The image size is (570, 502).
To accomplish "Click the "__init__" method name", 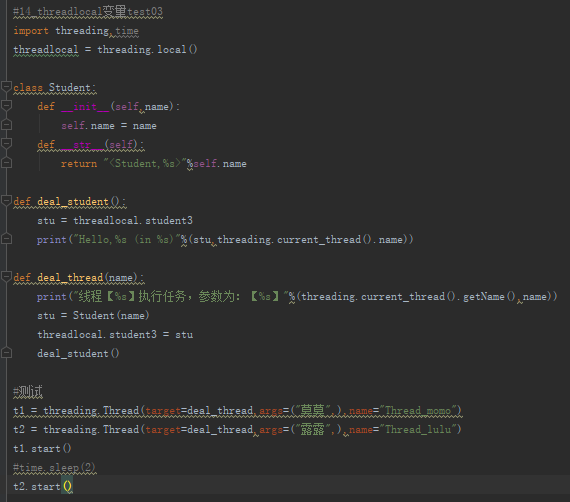I will 85,107.
